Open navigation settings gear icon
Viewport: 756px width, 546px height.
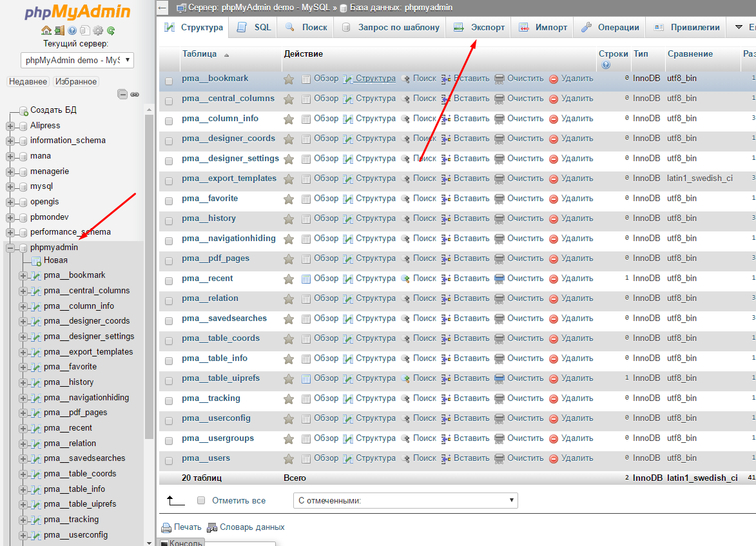click(x=98, y=30)
